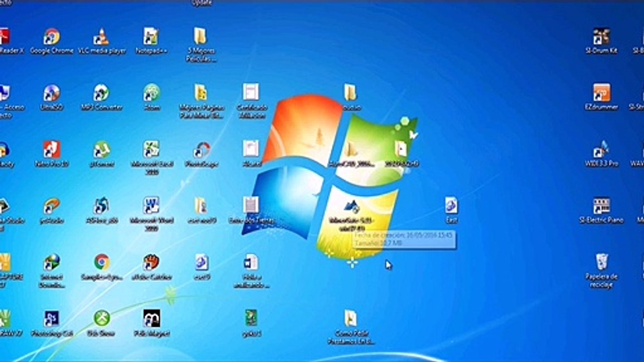Select the black M-logo shortcut icon
The height and width of the screenshot is (362, 644).
tap(151, 318)
